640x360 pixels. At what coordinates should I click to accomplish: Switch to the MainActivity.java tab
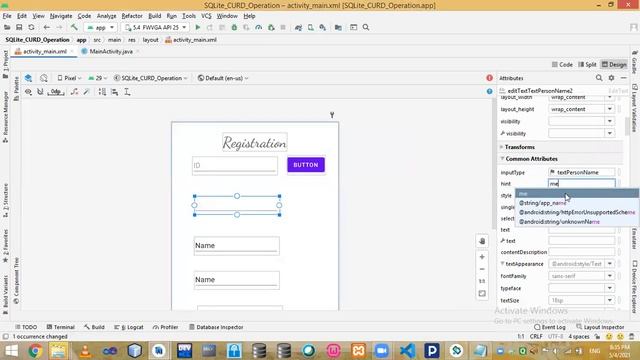[111, 51]
